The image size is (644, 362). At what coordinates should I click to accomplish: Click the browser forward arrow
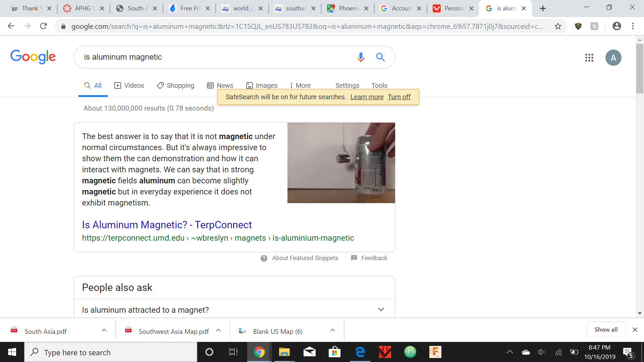pos(27,26)
